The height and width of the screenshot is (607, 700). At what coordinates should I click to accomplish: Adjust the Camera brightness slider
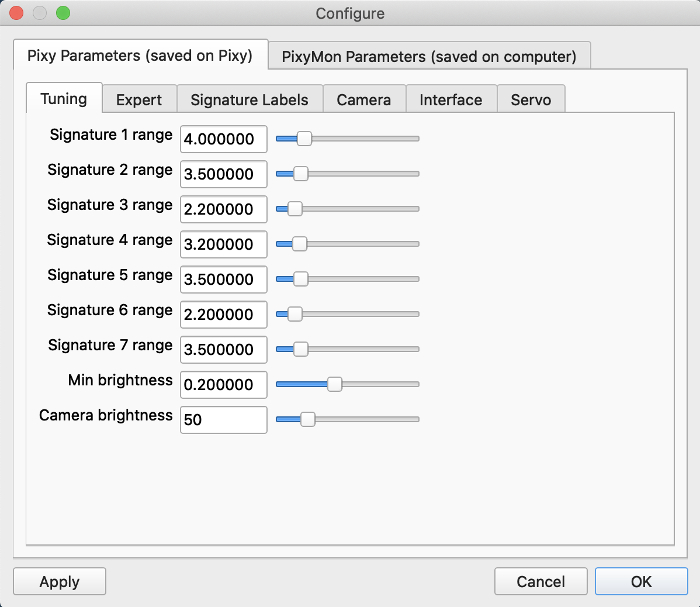click(x=307, y=419)
